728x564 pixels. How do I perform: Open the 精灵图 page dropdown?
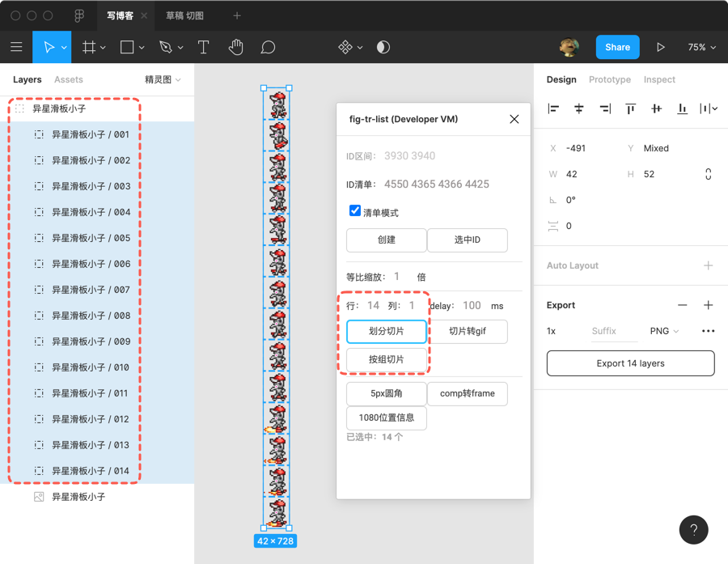tap(163, 80)
